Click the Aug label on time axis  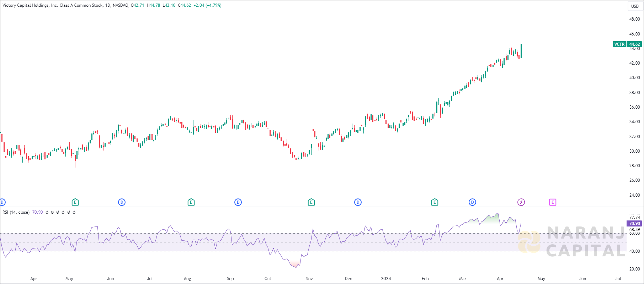pos(187,279)
